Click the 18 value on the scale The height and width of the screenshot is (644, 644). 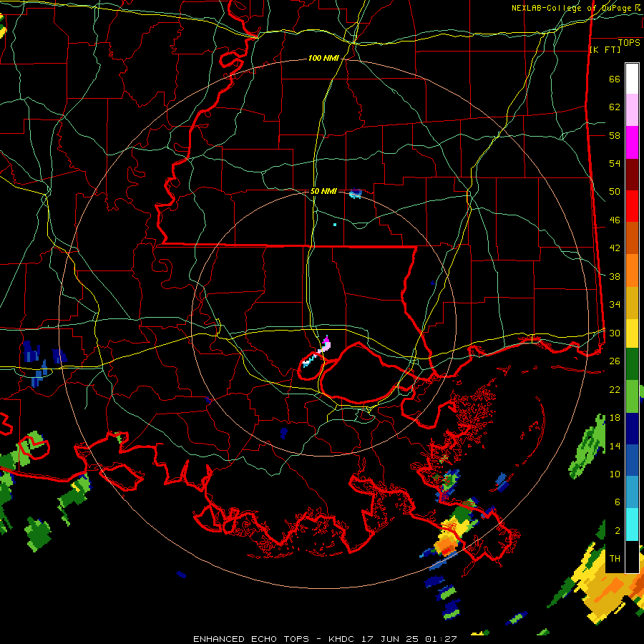pos(615,418)
